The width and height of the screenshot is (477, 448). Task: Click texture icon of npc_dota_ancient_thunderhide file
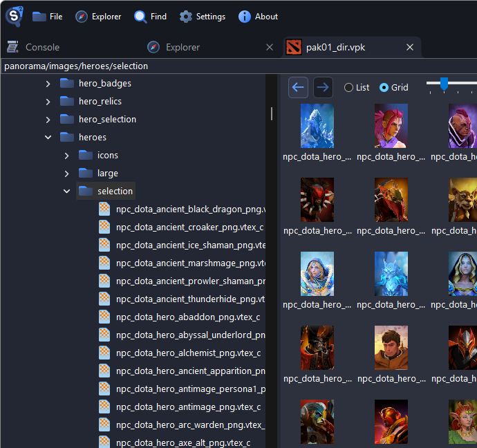pyautogui.click(x=104, y=299)
